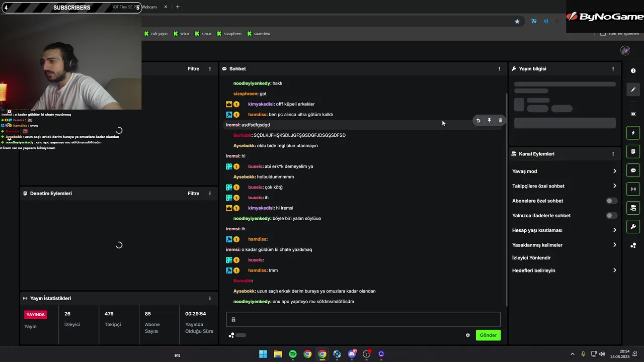Open Spotify from the taskbar
The image size is (644, 362).
pyautogui.click(x=293, y=354)
